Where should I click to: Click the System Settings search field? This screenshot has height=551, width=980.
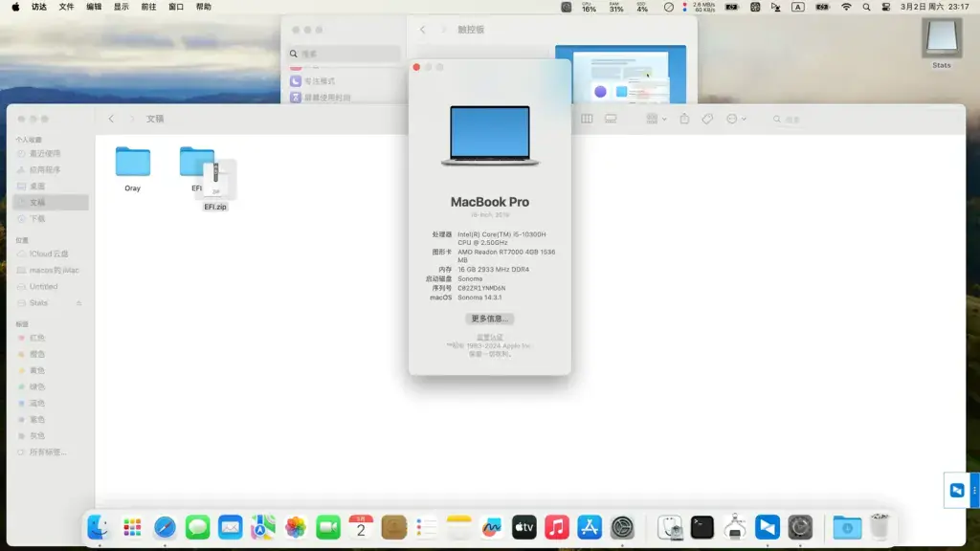[344, 54]
